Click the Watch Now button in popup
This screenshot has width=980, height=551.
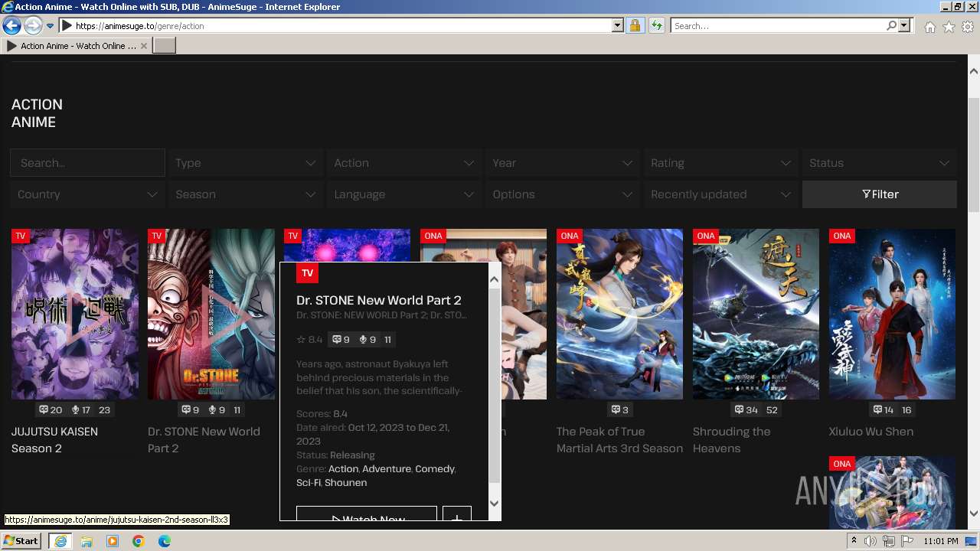367,514
